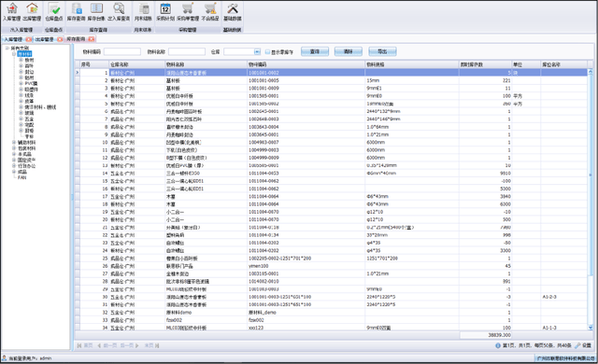Screen dimensions: 598x364
Task: Close the 库存查询 tab via its X
Action: click(x=92, y=39)
